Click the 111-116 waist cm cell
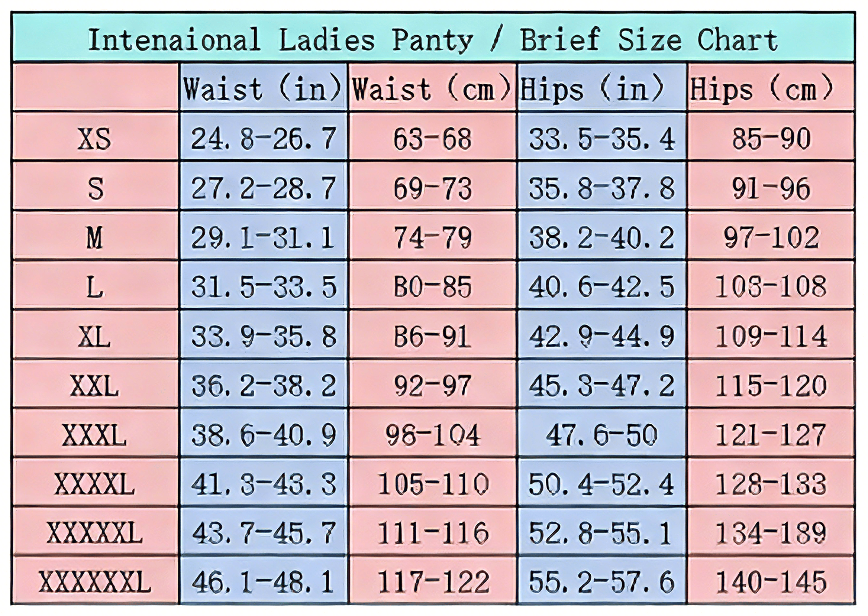Image resolution: width=868 pixels, height=616 pixels. click(x=432, y=533)
